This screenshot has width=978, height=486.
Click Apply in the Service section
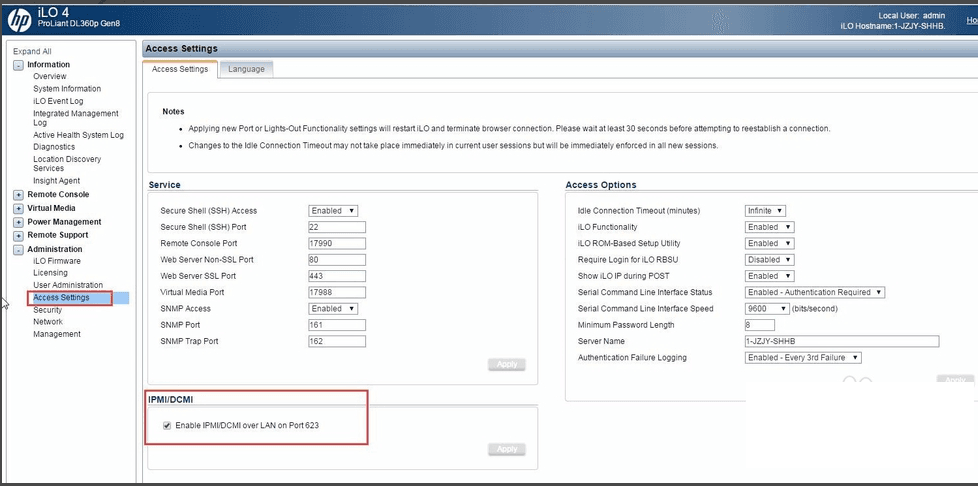pyautogui.click(x=506, y=364)
